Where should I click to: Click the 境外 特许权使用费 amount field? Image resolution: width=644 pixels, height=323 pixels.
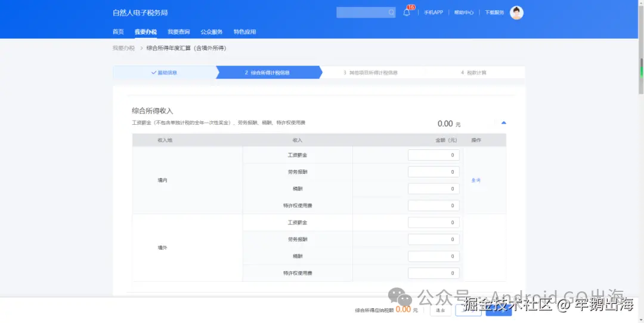(434, 273)
